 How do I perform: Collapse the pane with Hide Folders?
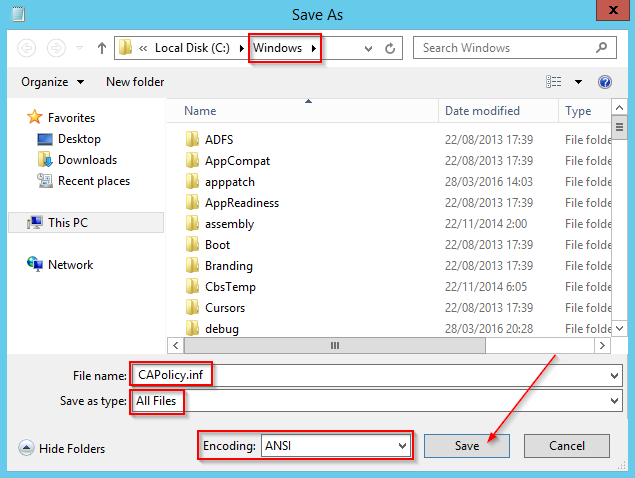point(62,449)
